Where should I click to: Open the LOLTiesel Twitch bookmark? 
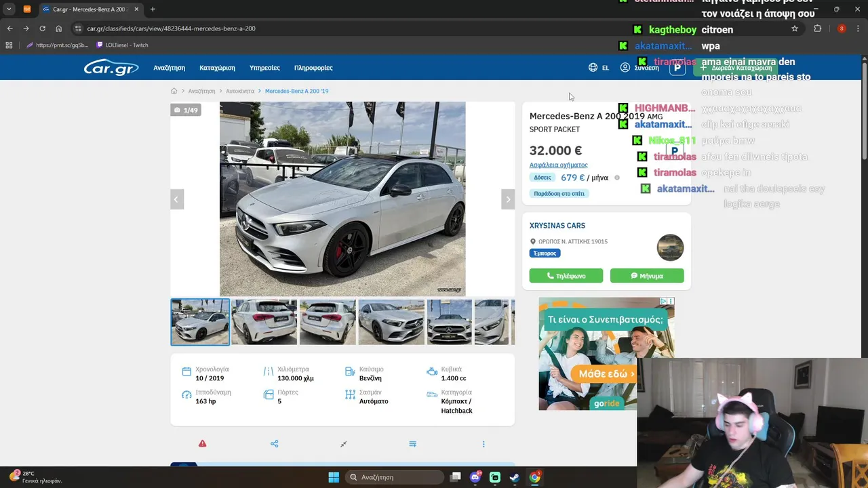pos(122,45)
